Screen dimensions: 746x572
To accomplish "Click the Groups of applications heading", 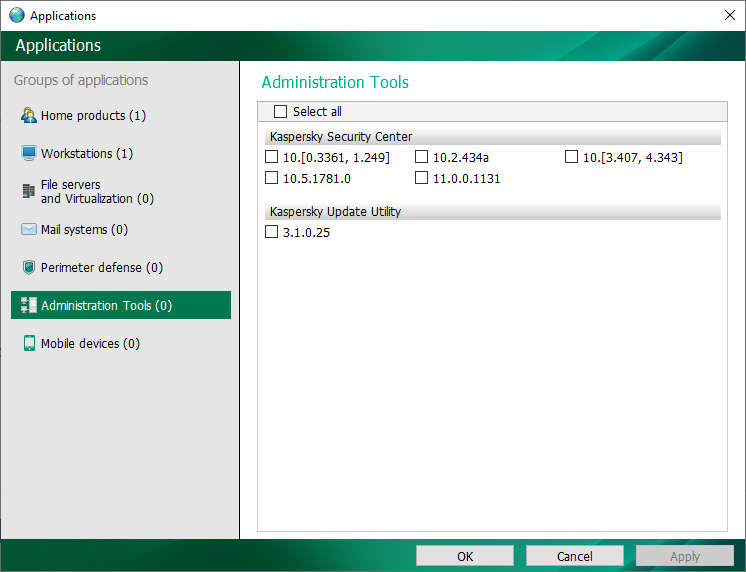I will coord(81,80).
